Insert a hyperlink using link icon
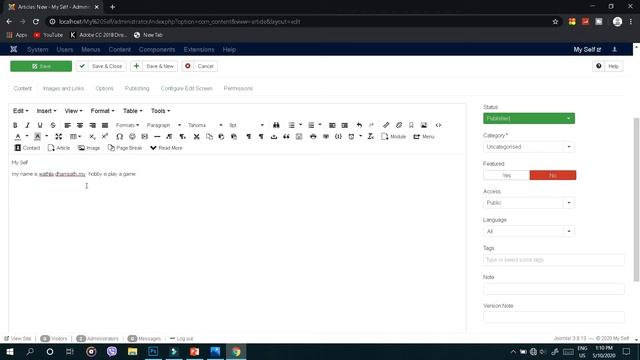Viewport: 640px width, 360px height. click(x=386, y=125)
